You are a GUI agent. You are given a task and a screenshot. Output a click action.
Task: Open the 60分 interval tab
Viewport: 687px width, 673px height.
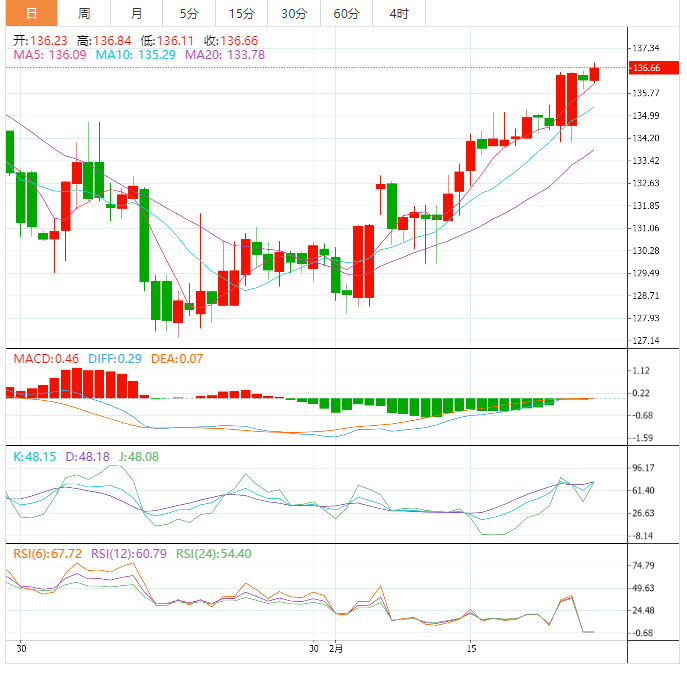(x=346, y=13)
